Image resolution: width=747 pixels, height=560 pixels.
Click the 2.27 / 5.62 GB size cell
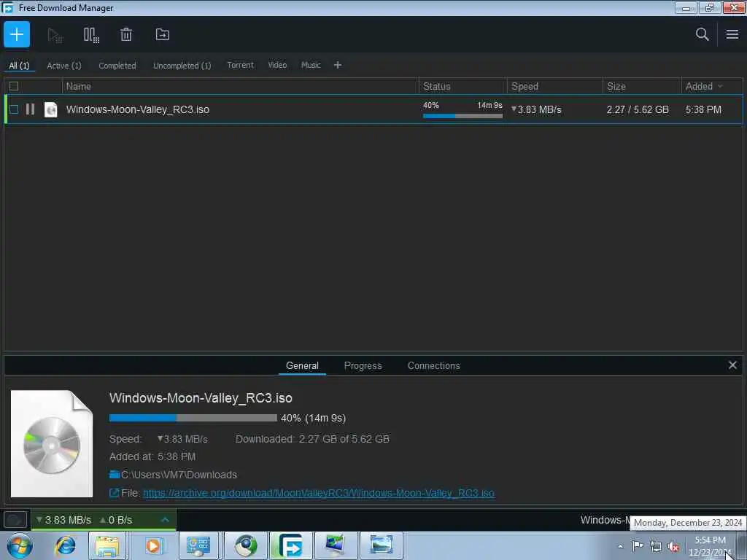tap(638, 109)
